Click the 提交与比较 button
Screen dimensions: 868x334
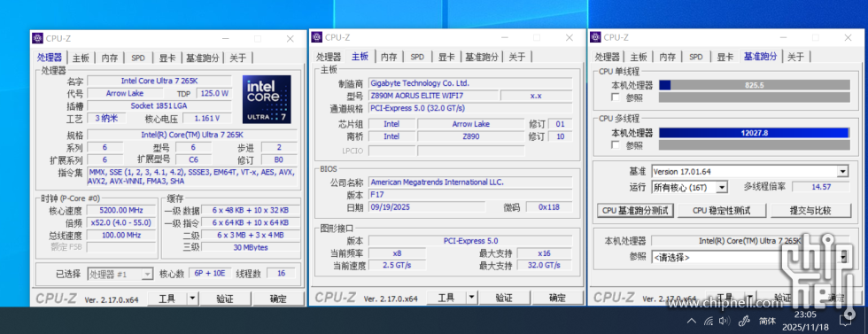811,211
